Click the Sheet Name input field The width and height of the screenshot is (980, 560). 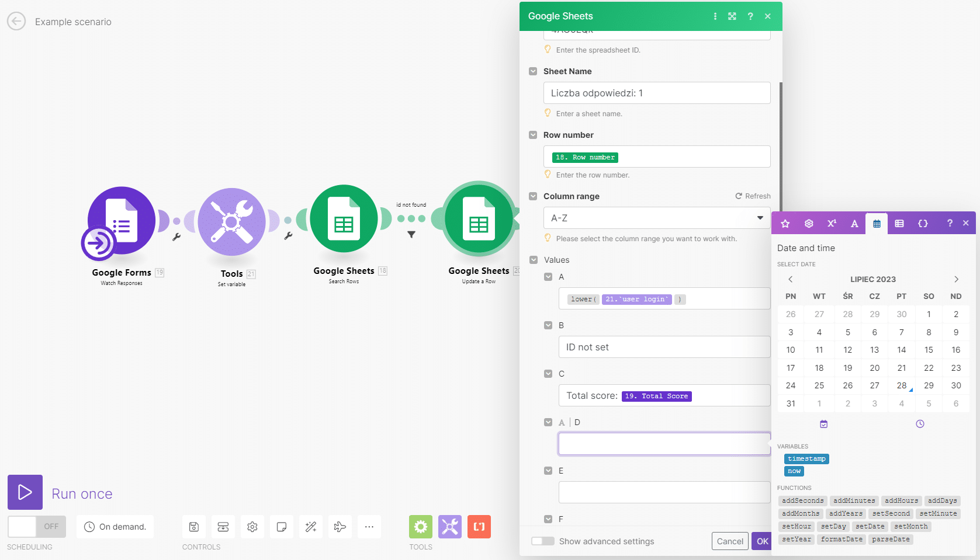(x=657, y=93)
